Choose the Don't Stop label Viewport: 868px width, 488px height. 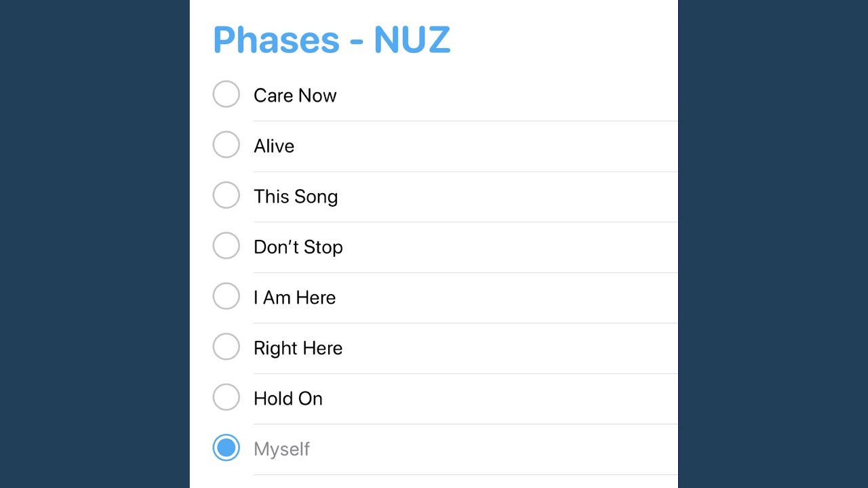(x=298, y=247)
